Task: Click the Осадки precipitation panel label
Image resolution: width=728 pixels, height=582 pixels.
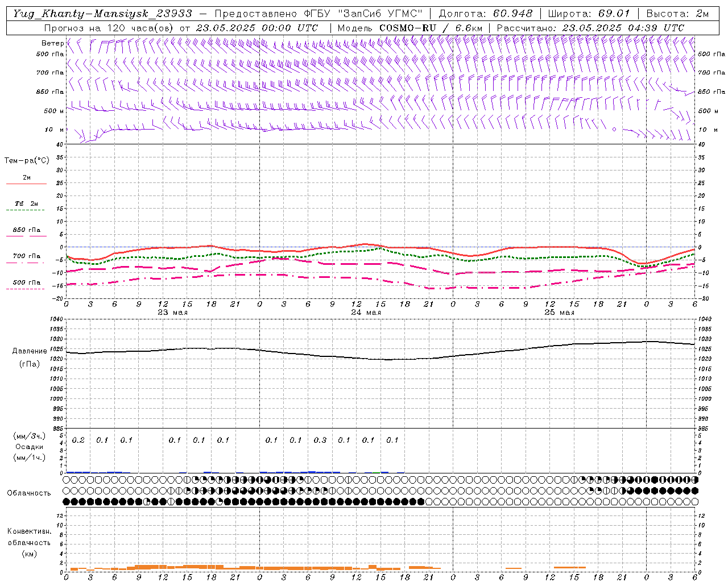Action: [x=29, y=447]
